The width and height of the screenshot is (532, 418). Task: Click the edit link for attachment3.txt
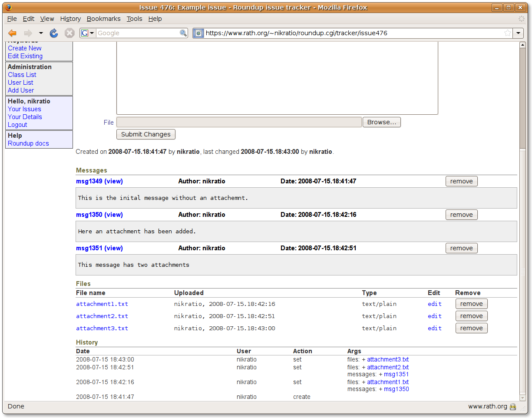pos(434,328)
